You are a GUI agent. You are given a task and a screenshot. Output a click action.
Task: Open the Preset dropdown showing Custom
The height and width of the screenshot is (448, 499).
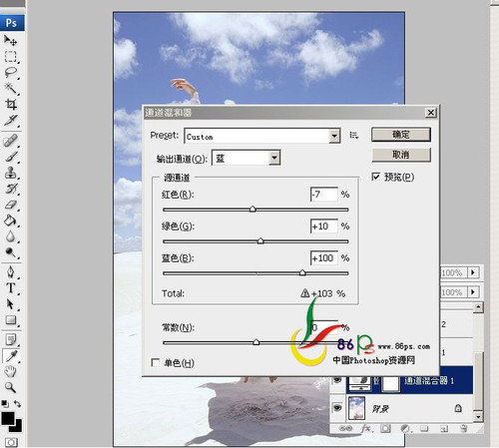[262, 136]
